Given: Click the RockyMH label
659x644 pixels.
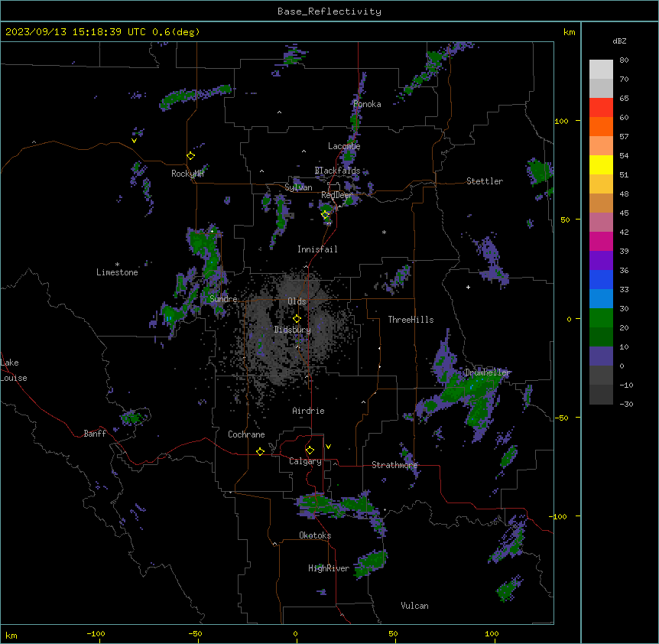Looking at the screenshot, I should (187, 174).
